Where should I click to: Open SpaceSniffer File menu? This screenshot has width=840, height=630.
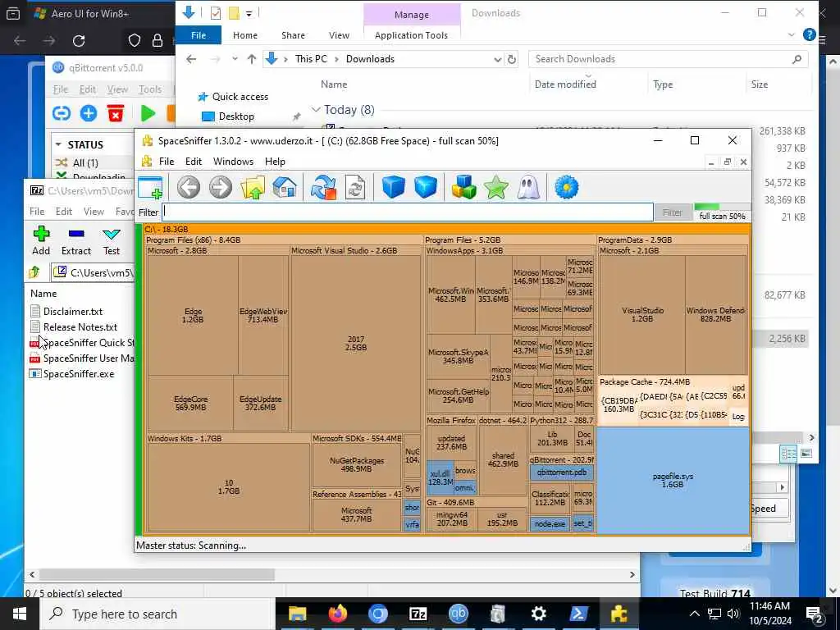167,162
